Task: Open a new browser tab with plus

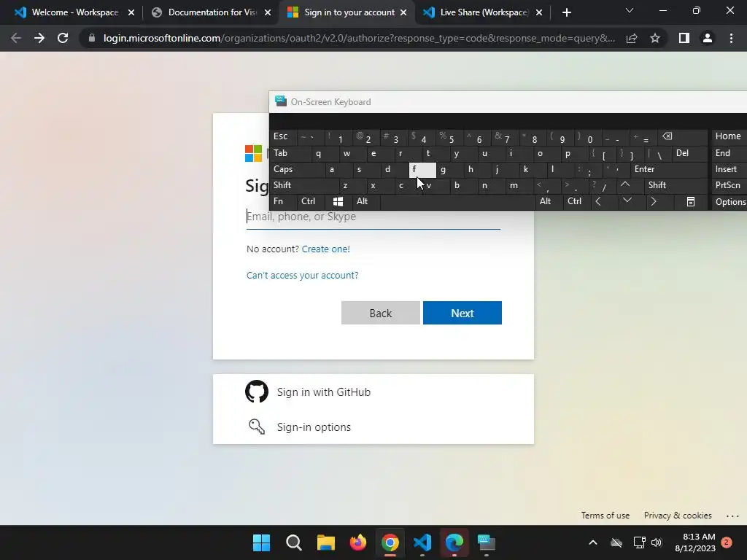Action: pos(566,12)
